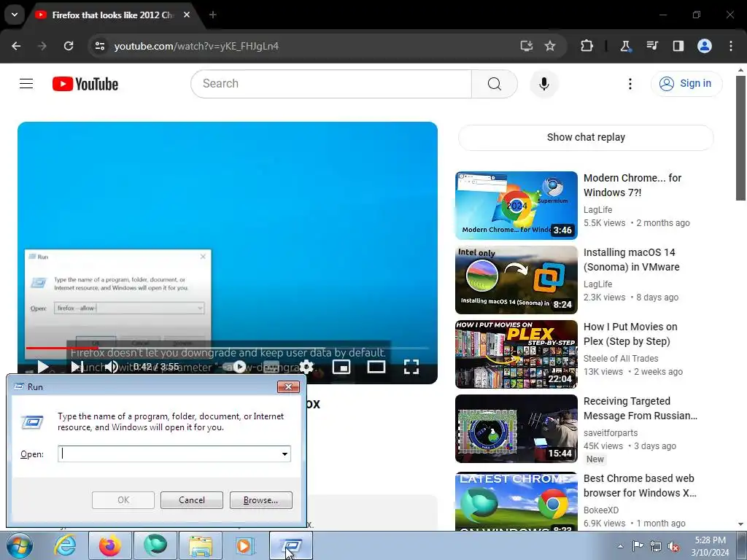747x560 pixels.
Task: Open Installing macOS 14 Sonoma video title
Action: [631, 260]
